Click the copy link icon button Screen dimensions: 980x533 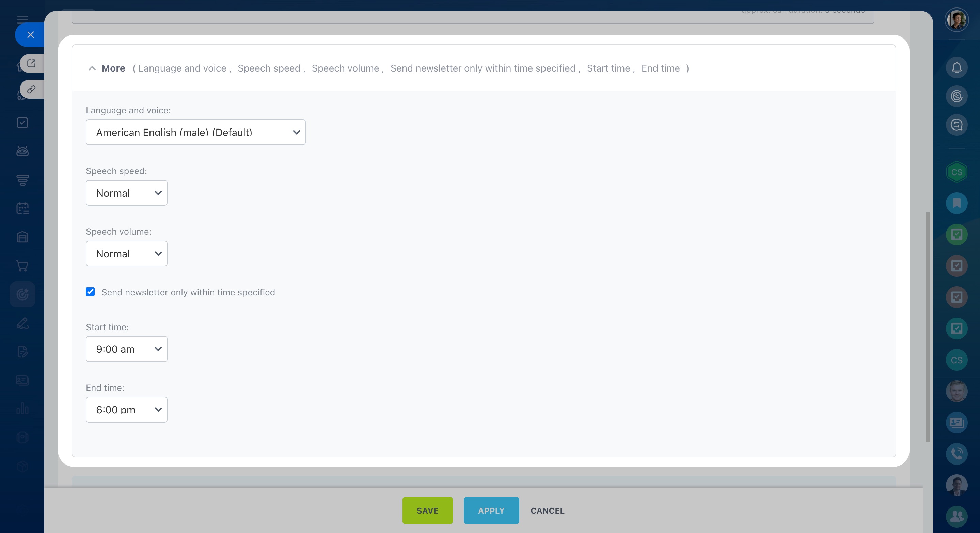[x=31, y=90]
